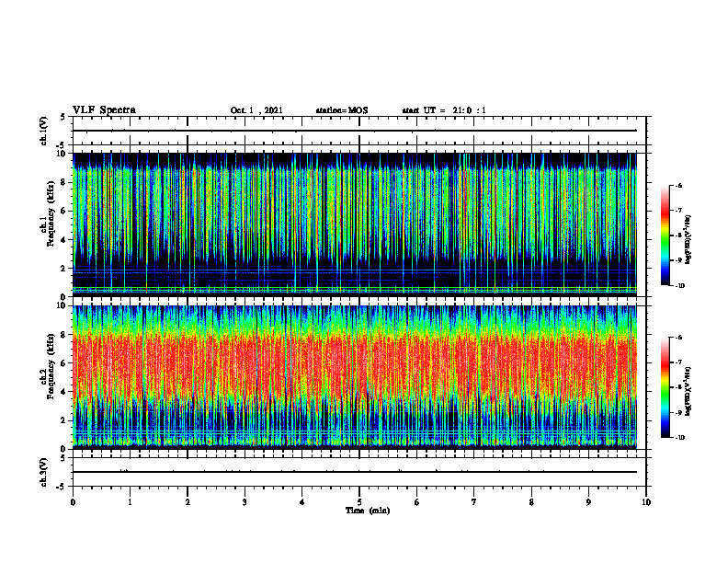Select the "ch.1 Frequency (kHz)" axis label
Viewport: 728px width, 563px height.
[50, 213]
